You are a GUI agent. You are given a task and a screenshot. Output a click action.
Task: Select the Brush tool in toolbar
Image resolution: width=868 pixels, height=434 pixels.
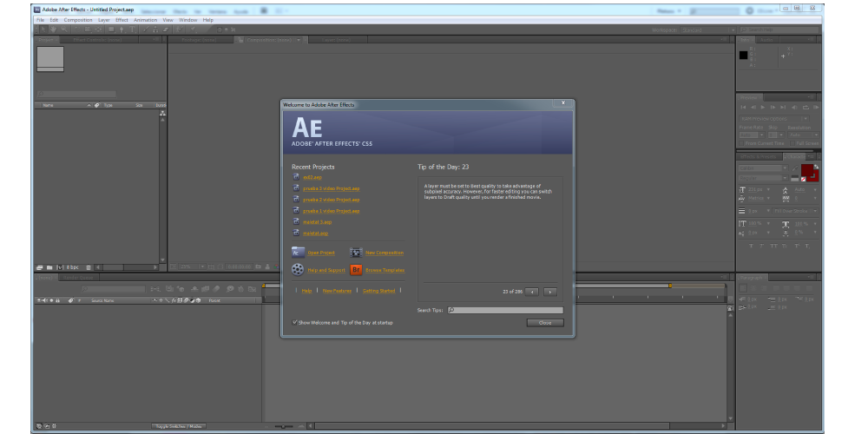[x=146, y=30]
